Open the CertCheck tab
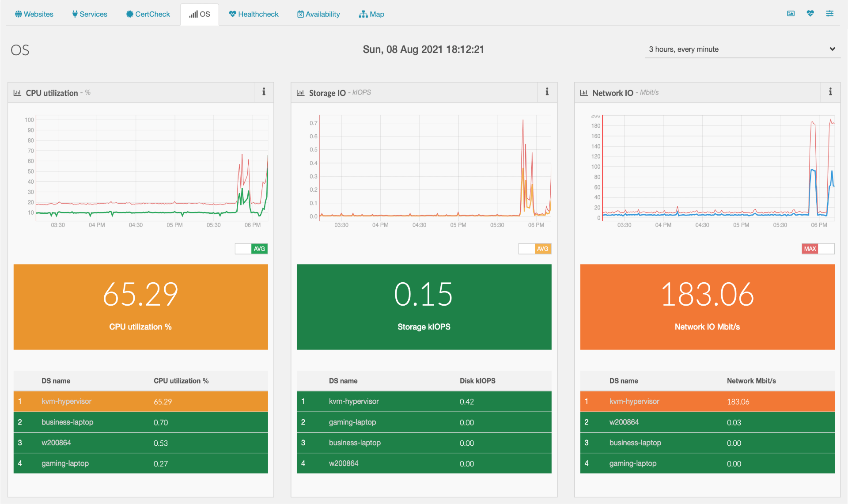Image resolution: width=848 pixels, height=504 pixels. (148, 14)
